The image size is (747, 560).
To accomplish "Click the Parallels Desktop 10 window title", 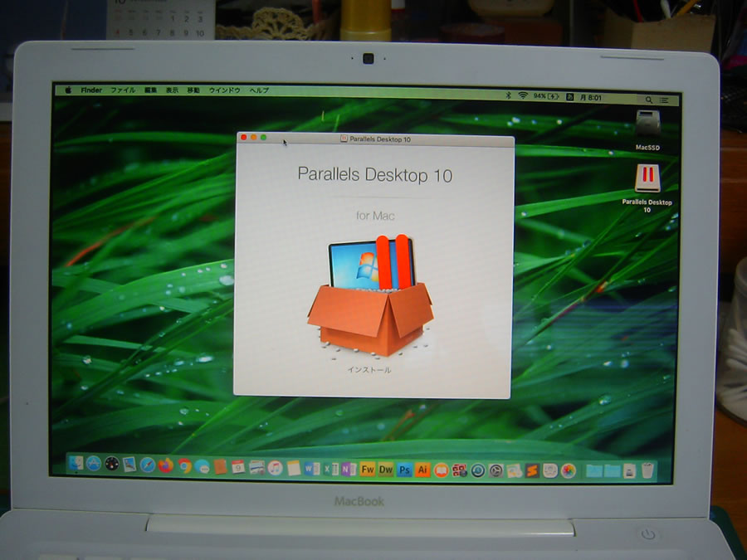I will click(x=380, y=139).
